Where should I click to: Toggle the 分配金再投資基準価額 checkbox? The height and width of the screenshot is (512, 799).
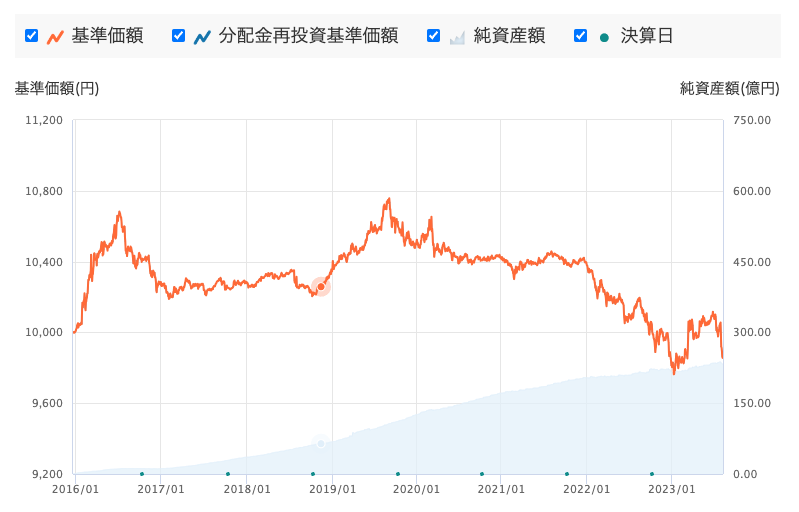pos(179,36)
